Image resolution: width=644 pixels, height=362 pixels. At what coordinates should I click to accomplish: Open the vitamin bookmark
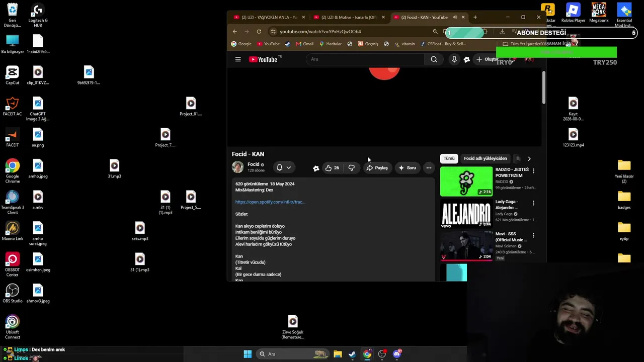click(x=405, y=44)
